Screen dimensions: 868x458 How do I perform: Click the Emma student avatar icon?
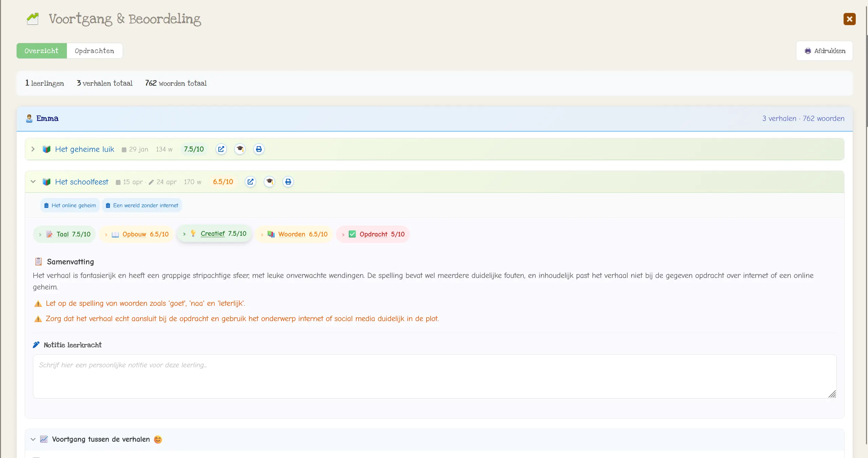(x=29, y=118)
